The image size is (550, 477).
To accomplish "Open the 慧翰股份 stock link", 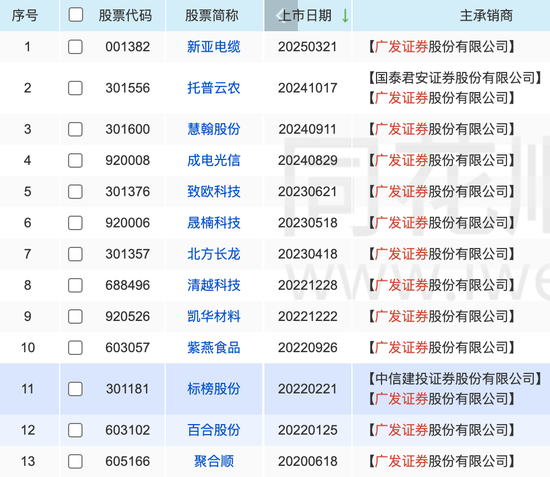I will click(x=214, y=129).
